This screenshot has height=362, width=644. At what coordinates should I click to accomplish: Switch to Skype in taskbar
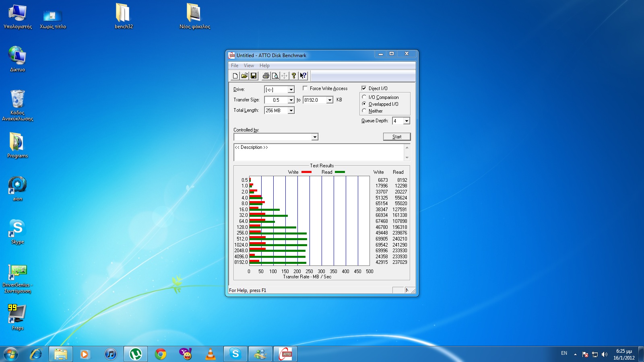click(235, 354)
